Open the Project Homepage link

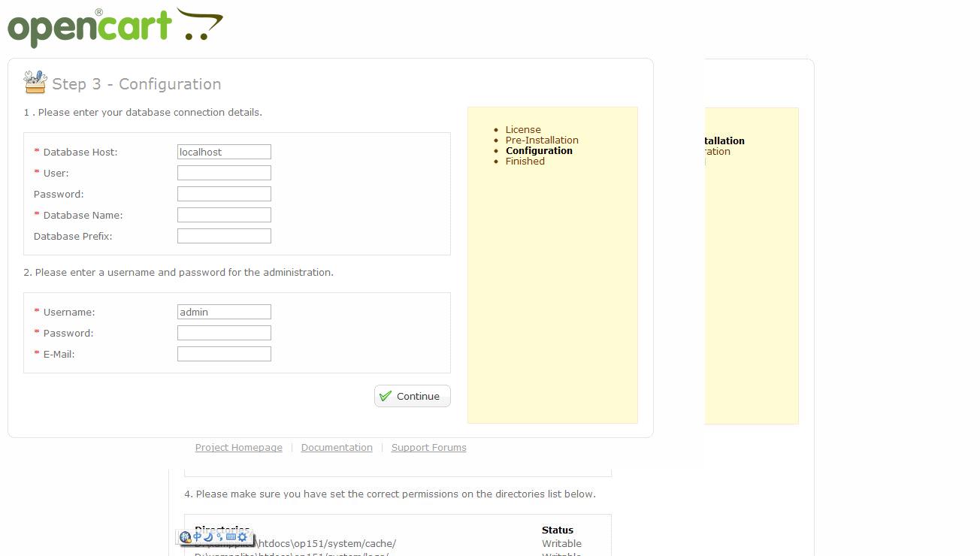[x=238, y=447]
